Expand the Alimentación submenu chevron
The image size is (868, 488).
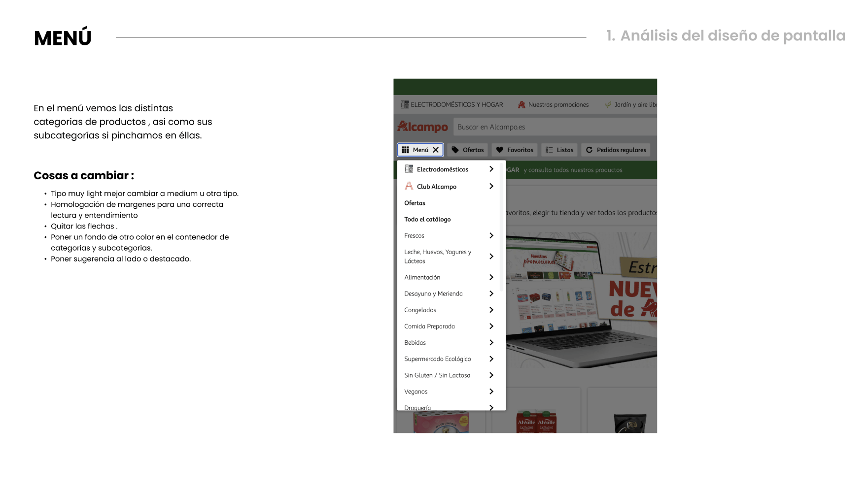pos(491,277)
